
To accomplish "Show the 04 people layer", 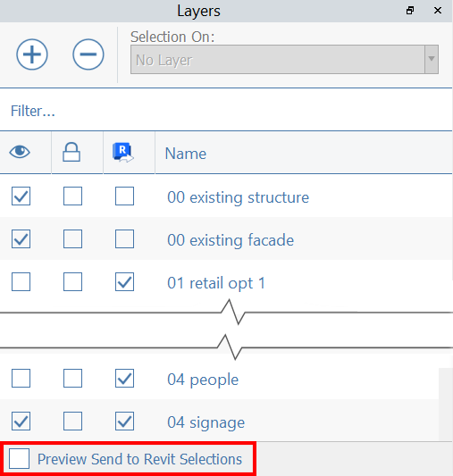I will pos(21,379).
